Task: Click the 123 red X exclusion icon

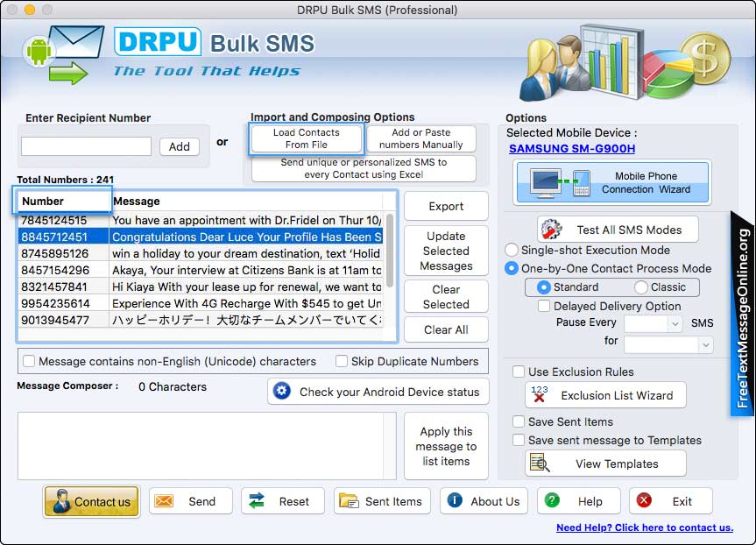Action: pos(540,394)
